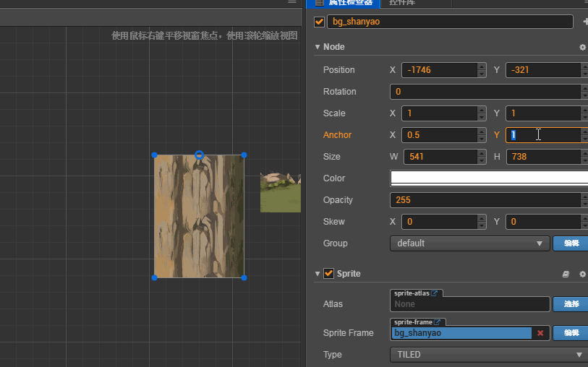This screenshot has height=367, width=588.
Task: Switch to the properties inspector tab
Action: point(344,3)
